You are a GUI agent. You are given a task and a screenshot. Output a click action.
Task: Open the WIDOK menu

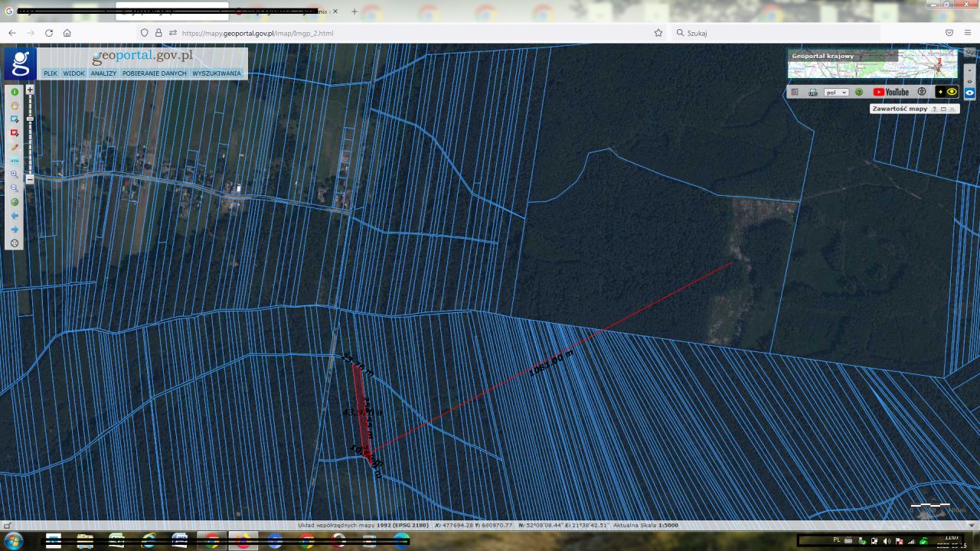click(x=74, y=73)
